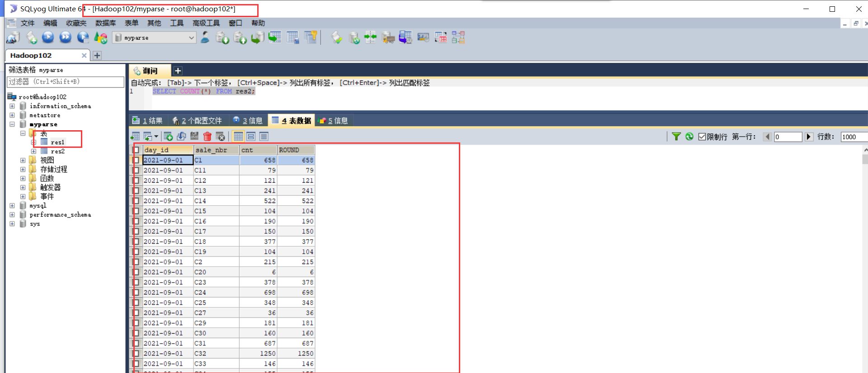Viewport: 868px width, 373px height.
Task: Expand the metastore database node
Action: click(x=12, y=115)
